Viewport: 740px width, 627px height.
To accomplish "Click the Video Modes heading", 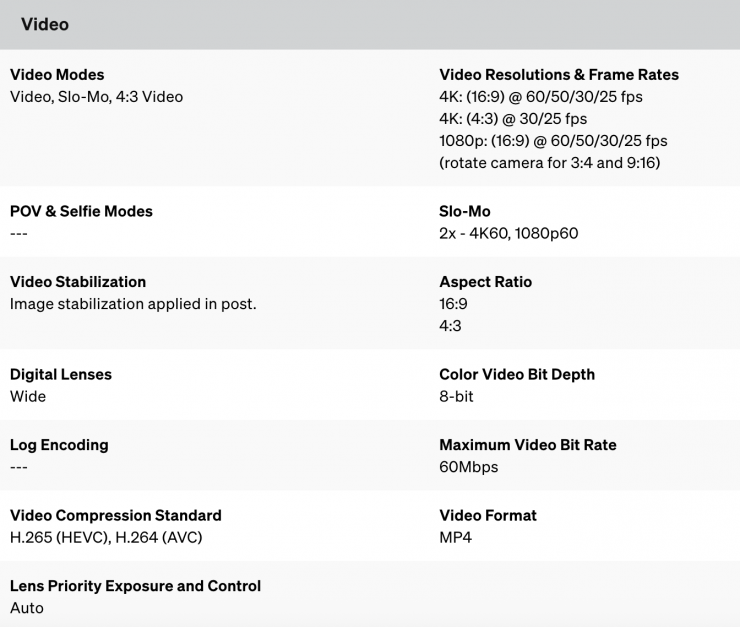I will click(x=57, y=75).
